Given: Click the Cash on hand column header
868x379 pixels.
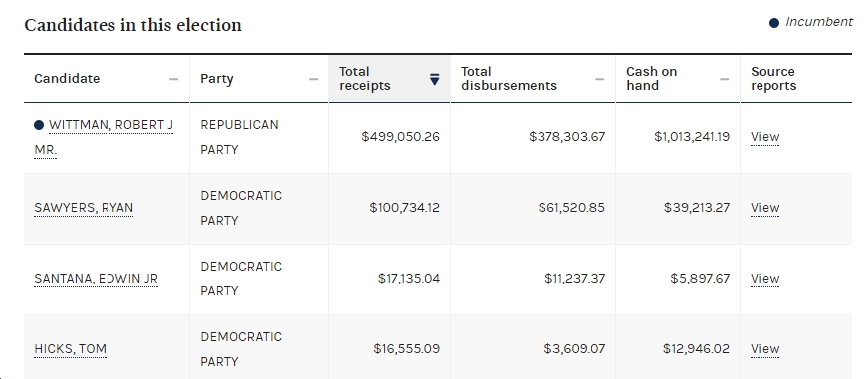Looking at the screenshot, I should pos(678,79).
